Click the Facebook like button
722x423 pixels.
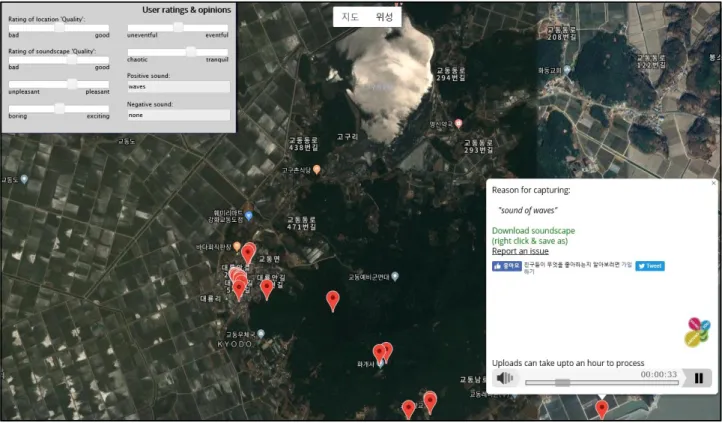pyautogui.click(x=507, y=266)
